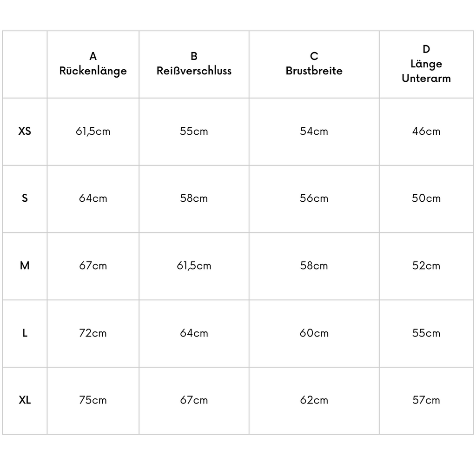The image size is (476, 476).
Task: Click the A Rückenlänge column header
Action: click(x=93, y=64)
